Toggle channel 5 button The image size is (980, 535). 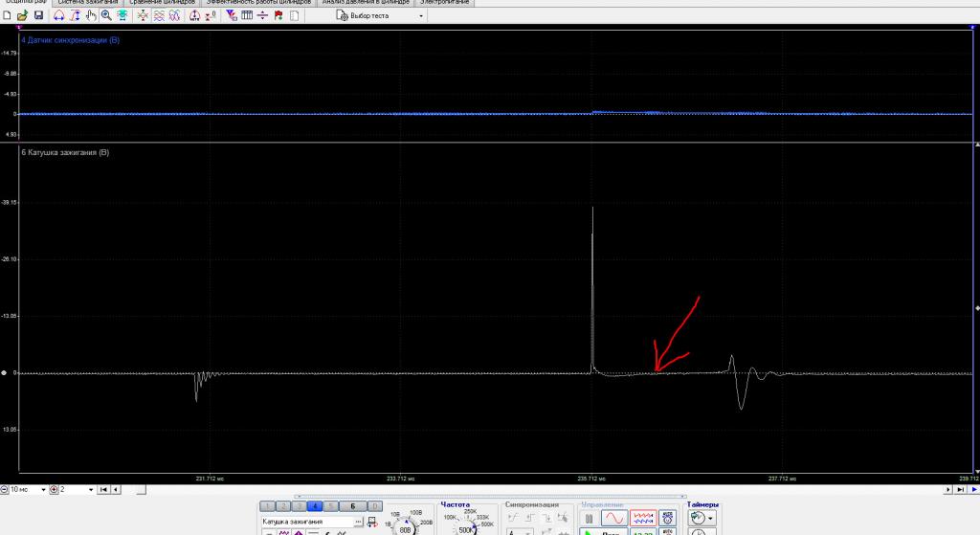click(x=330, y=506)
